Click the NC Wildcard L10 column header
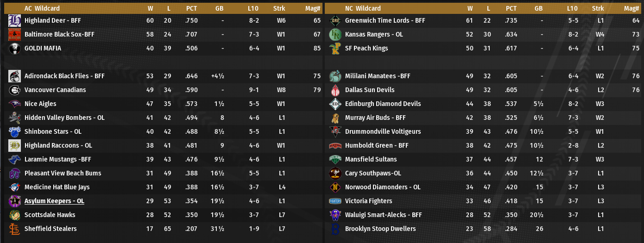The height and width of the screenshot is (243, 644). [x=572, y=8]
